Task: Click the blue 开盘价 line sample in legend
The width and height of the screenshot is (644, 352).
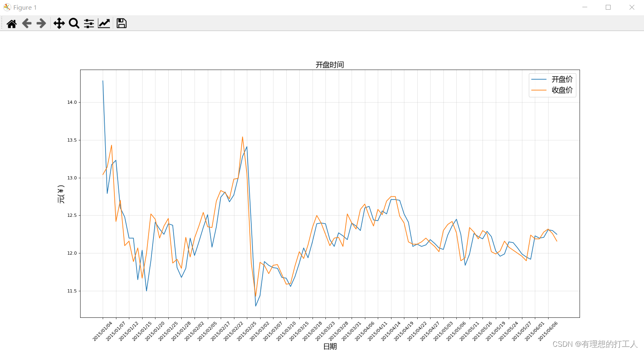Action: (x=539, y=79)
